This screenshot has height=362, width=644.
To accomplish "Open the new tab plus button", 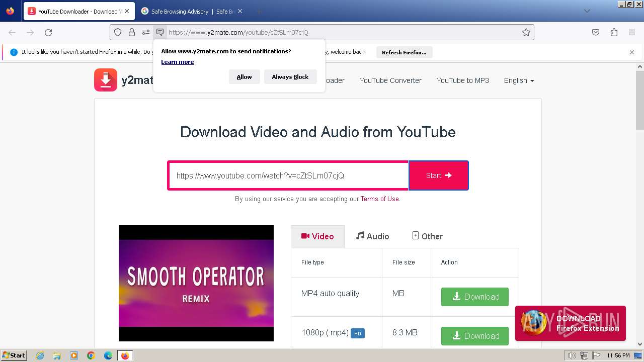I will click(x=259, y=11).
